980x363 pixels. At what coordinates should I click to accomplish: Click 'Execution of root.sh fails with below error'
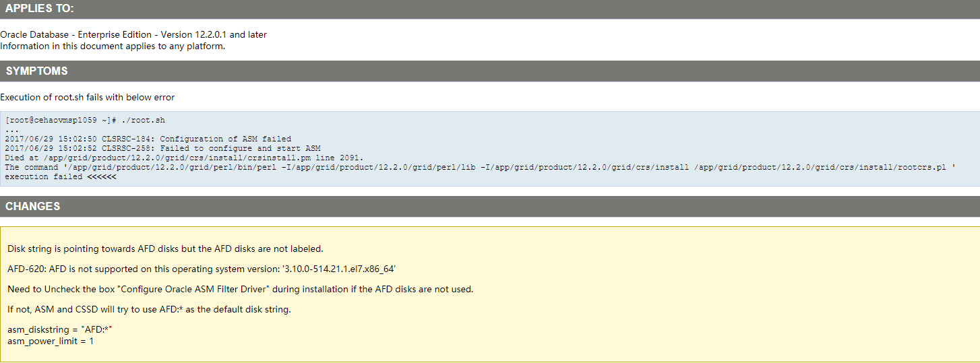pos(88,97)
